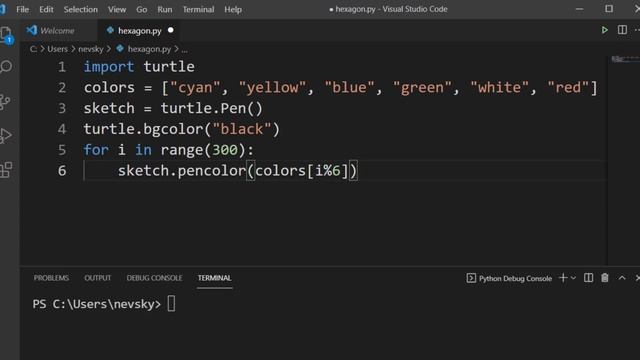Click the Users breadcrumb segment

[x=58, y=49]
